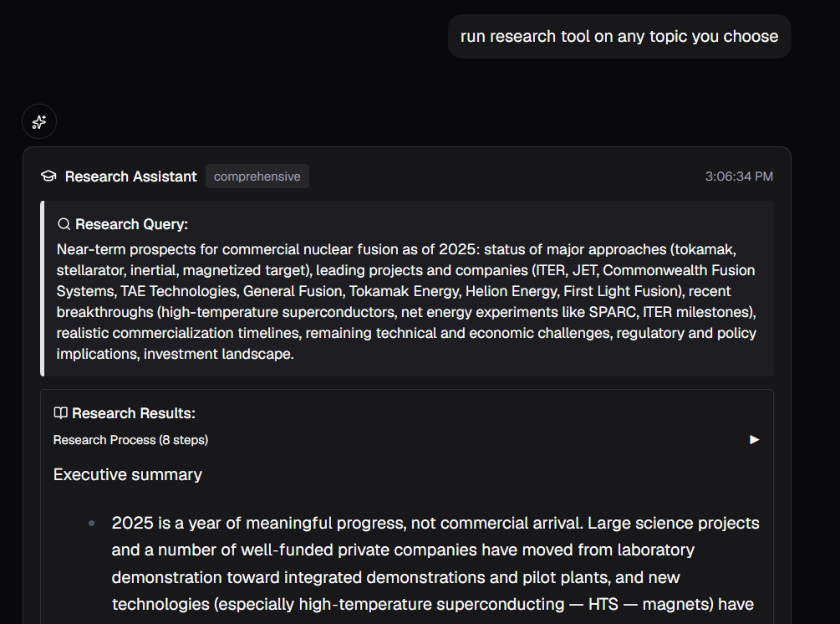
Task: Click the graduation cap Research Assistant icon
Action: point(48,176)
